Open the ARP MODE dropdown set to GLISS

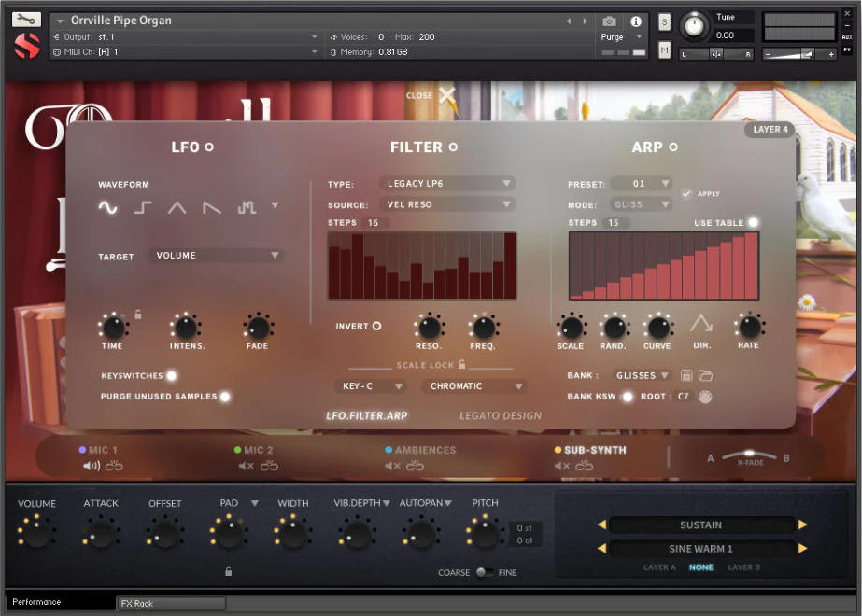640,203
